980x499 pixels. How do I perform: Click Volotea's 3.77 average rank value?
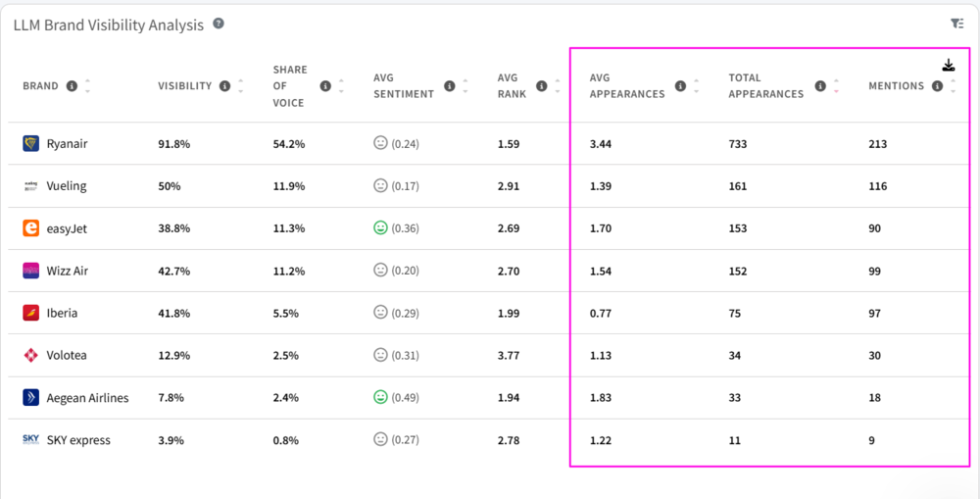(508, 355)
